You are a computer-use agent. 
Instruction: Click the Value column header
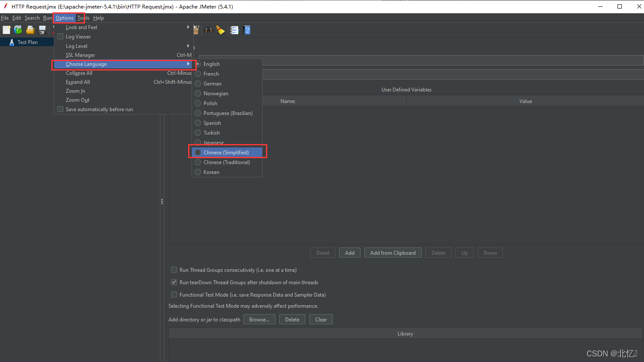[526, 101]
